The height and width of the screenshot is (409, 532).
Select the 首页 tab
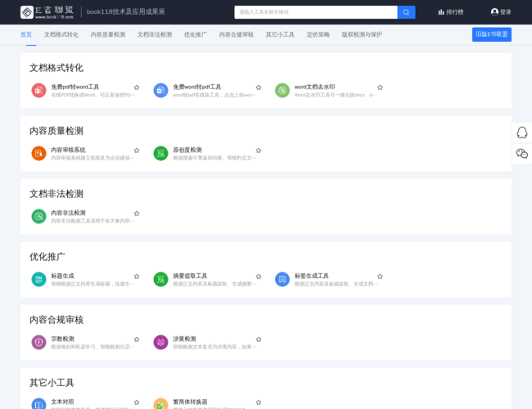(x=26, y=34)
